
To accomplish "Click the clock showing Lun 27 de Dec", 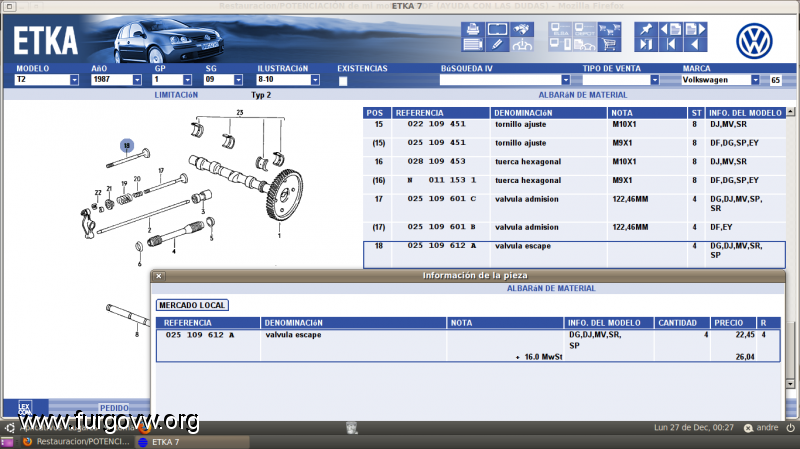I will pos(693,428).
